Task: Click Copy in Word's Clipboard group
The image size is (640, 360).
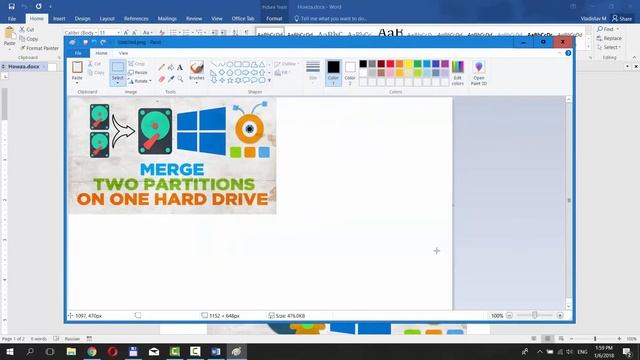Action: pyautogui.click(x=29, y=39)
